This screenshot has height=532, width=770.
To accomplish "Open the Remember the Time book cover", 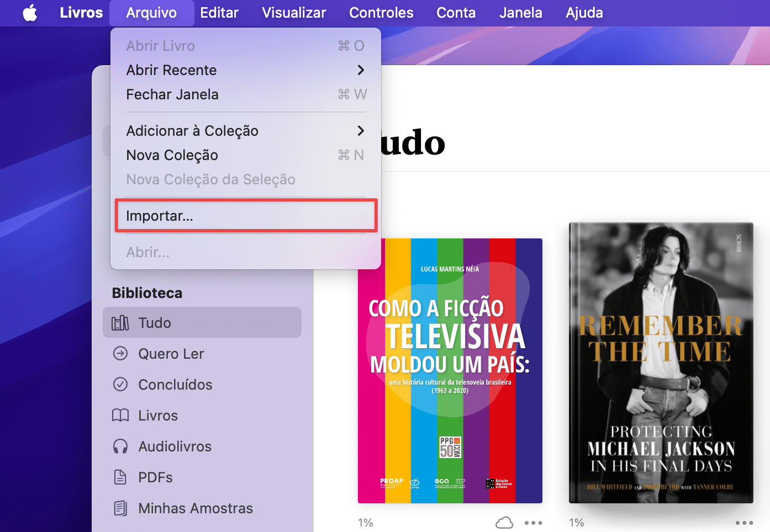I will pyautogui.click(x=661, y=363).
